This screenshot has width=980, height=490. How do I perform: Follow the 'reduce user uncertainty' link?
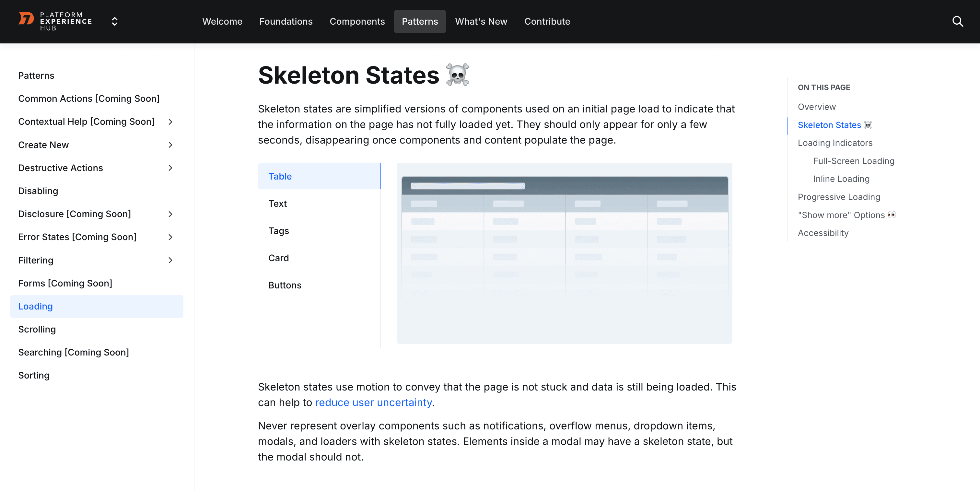coord(373,402)
